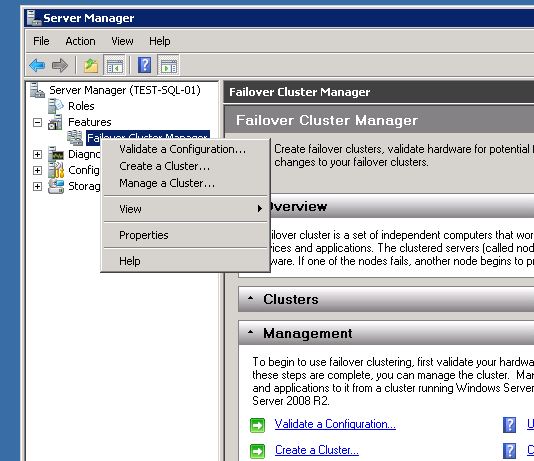The height and width of the screenshot is (461, 534).
Task: Select the Features tree item
Action: click(90, 122)
